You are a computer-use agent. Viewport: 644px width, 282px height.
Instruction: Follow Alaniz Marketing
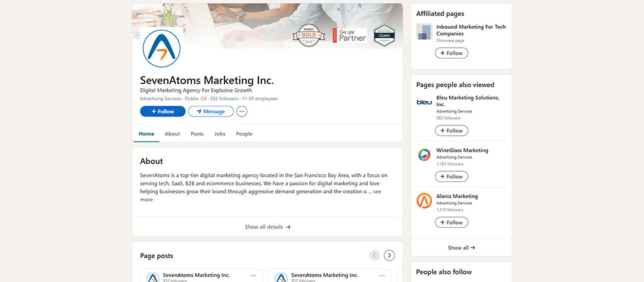point(452,222)
